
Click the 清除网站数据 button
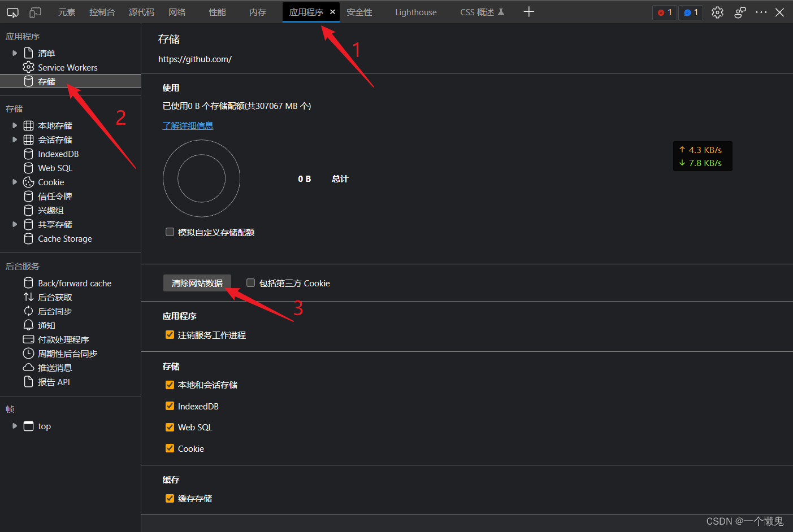pos(197,283)
